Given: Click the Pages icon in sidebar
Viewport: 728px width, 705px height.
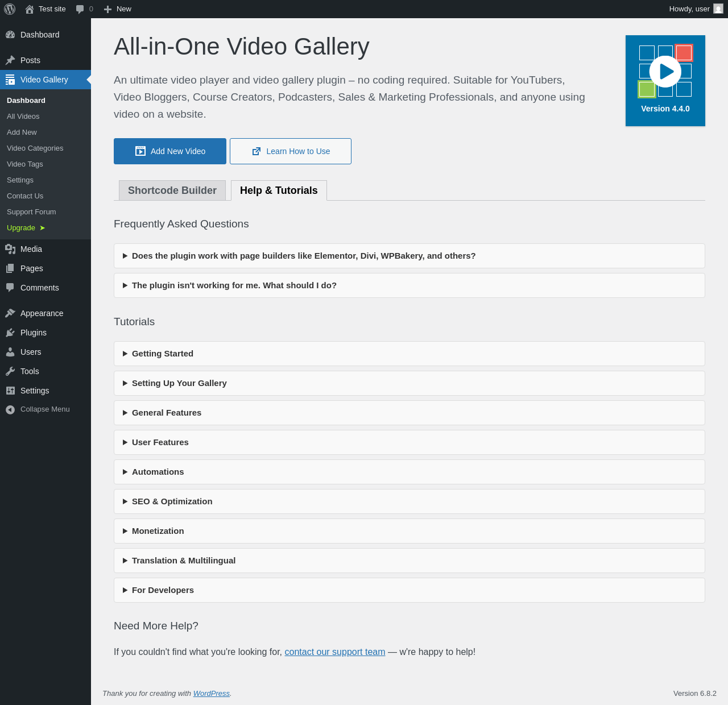Looking at the screenshot, I should [x=10, y=268].
